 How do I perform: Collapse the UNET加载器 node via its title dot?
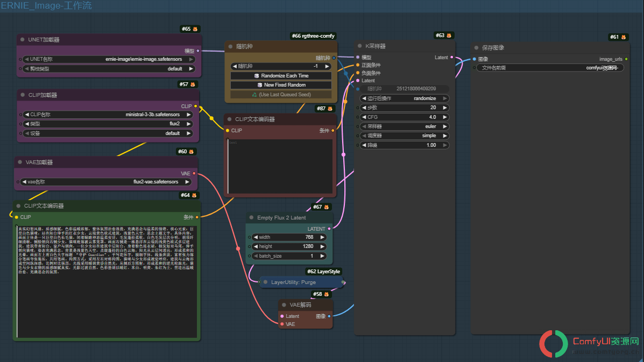click(23, 40)
